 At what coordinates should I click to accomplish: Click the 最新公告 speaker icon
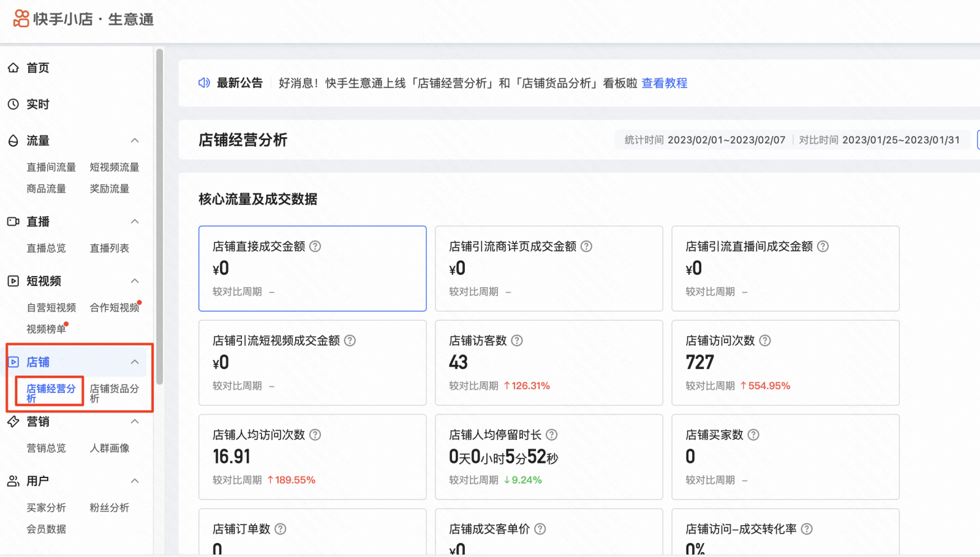pos(204,83)
